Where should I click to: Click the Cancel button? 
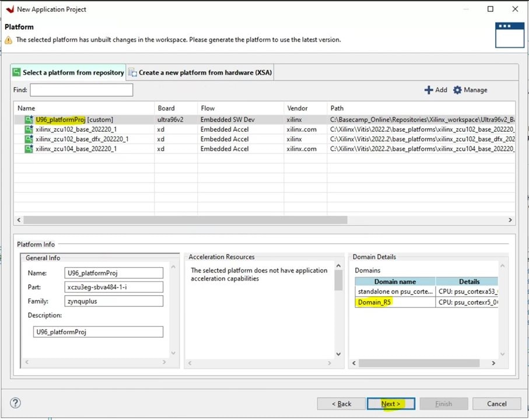tap(496, 404)
